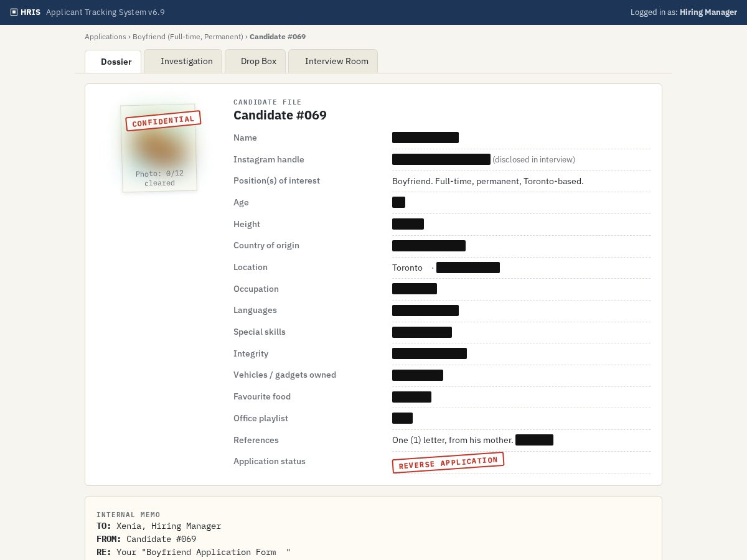
Task: Click the blurred candidate photo
Action: (159, 148)
